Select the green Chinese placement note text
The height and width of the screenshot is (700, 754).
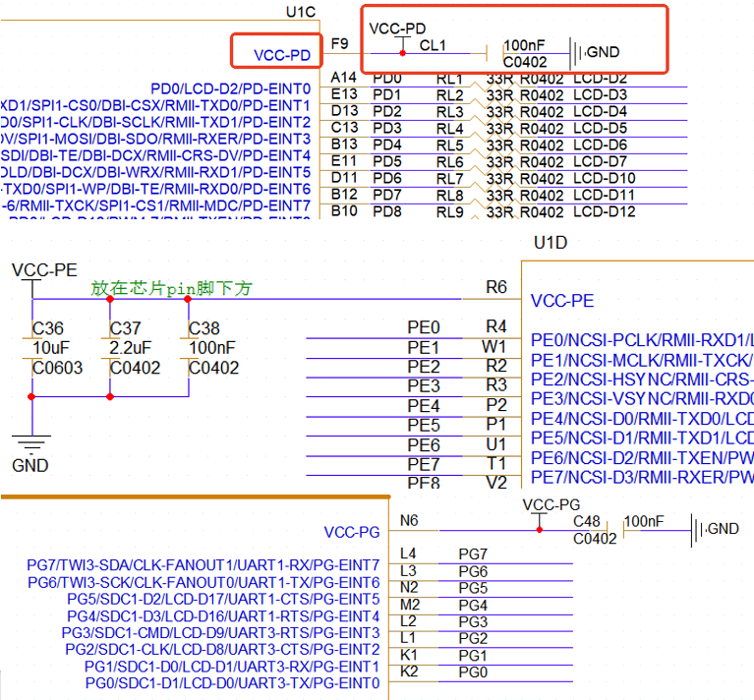pyautogui.click(x=172, y=288)
